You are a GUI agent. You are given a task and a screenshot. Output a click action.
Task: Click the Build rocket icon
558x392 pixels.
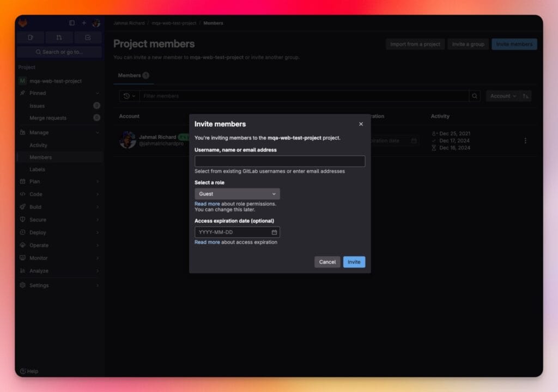(x=23, y=207)
